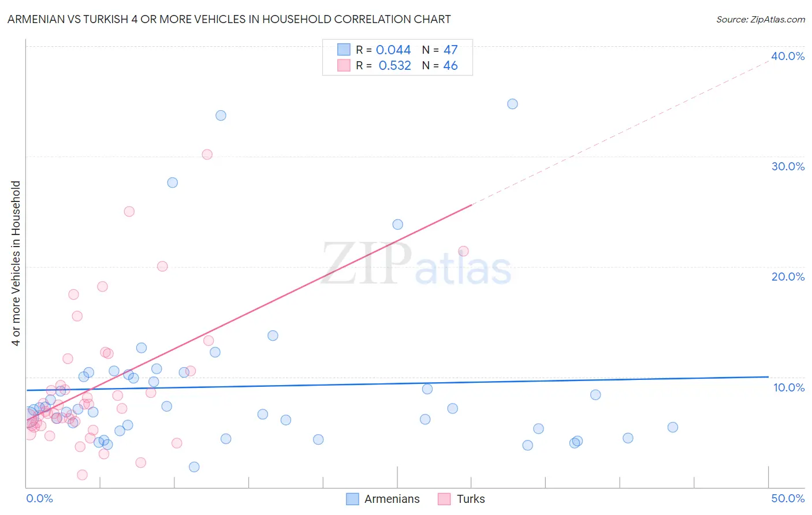Screen dimensions: 812x515
Task: Select the Armenians legend label
Action: [392, 499]
